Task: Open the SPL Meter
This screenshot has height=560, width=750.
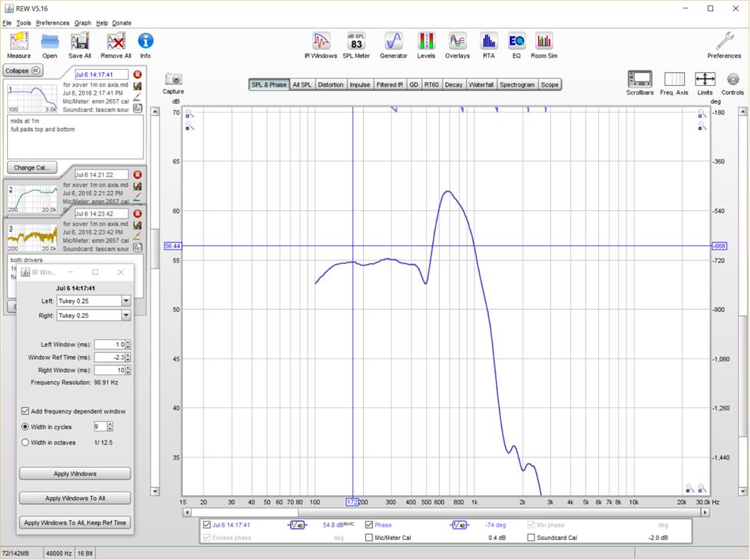Action: point(356,45)
